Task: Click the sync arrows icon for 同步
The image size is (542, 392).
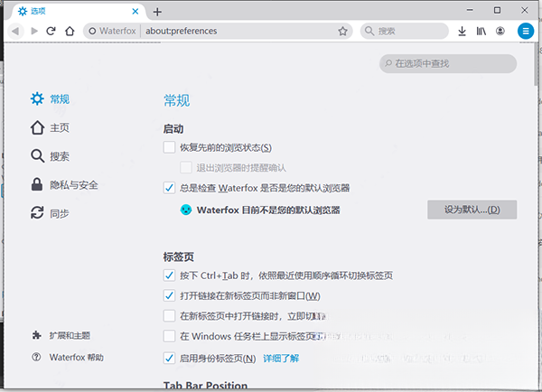Action: (x=37, y=213)
